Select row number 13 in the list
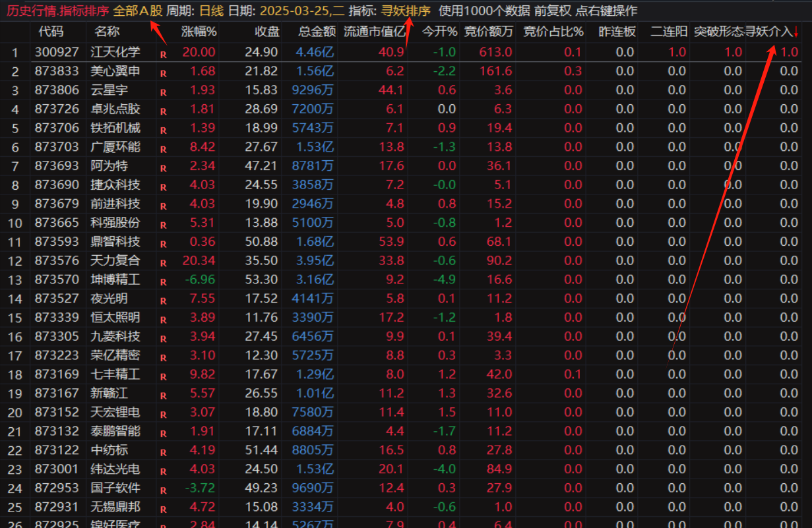 [15, 280]
